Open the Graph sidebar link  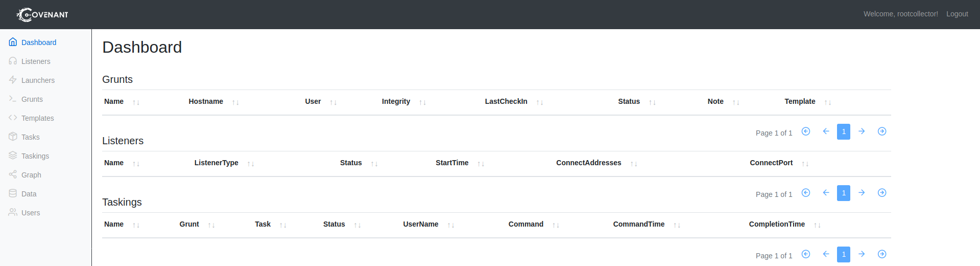(x=25, y=175)
